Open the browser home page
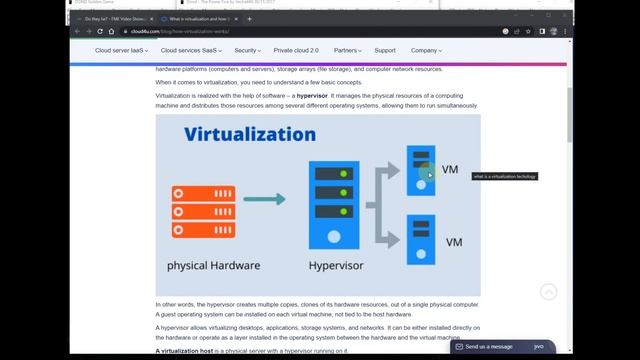Screen dimensions: 640x360 (x=111, y=31)
